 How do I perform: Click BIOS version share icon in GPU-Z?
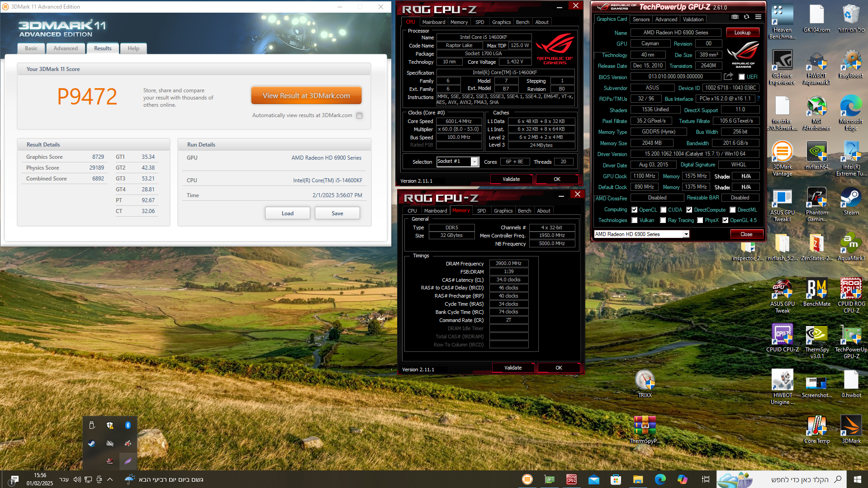(x=728, y=76)
